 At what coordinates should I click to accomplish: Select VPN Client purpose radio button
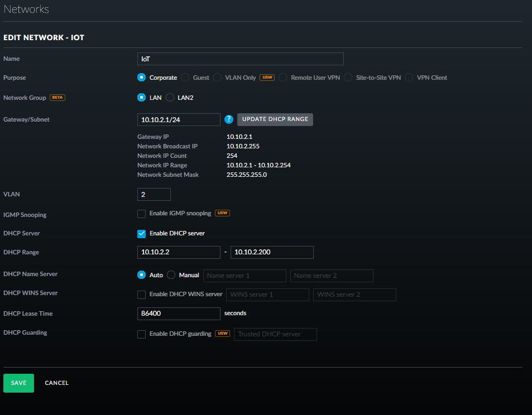tap(409, 78)
